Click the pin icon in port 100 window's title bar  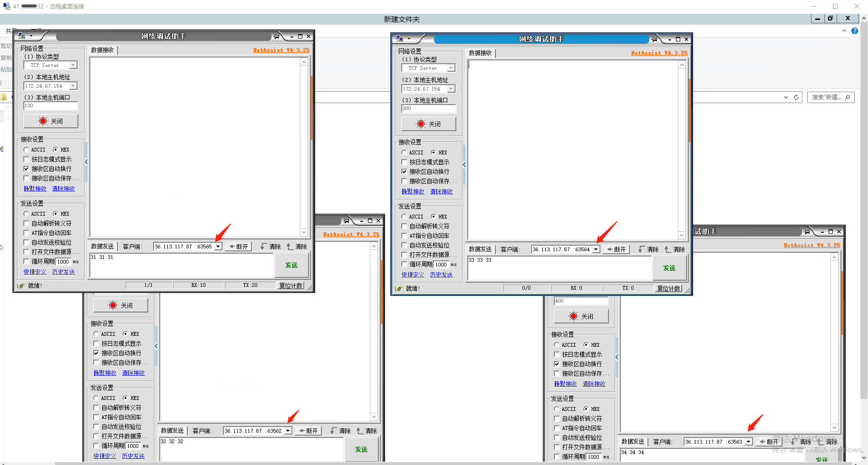276,37
